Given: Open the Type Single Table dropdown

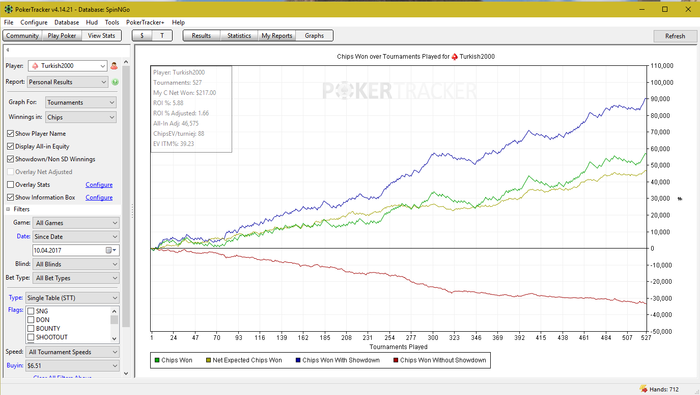Looking at the screenshot, I should (72, 298).
